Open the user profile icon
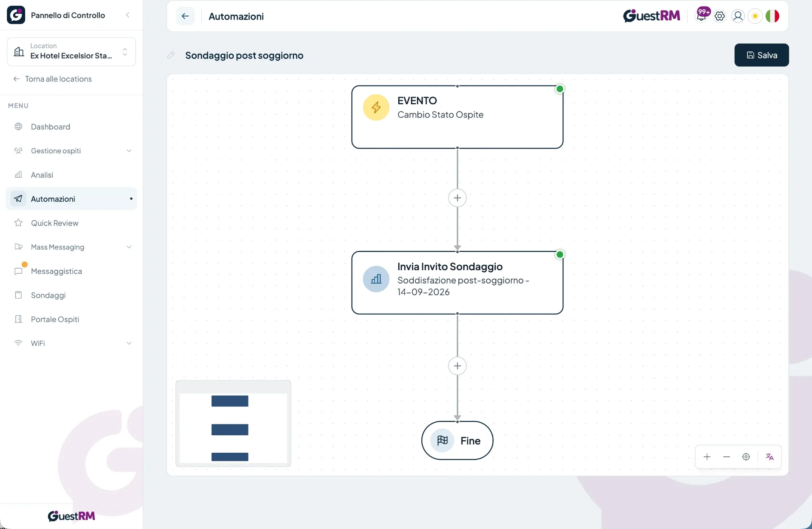This screenshot has height=529, width=812. tap(738, 16)
